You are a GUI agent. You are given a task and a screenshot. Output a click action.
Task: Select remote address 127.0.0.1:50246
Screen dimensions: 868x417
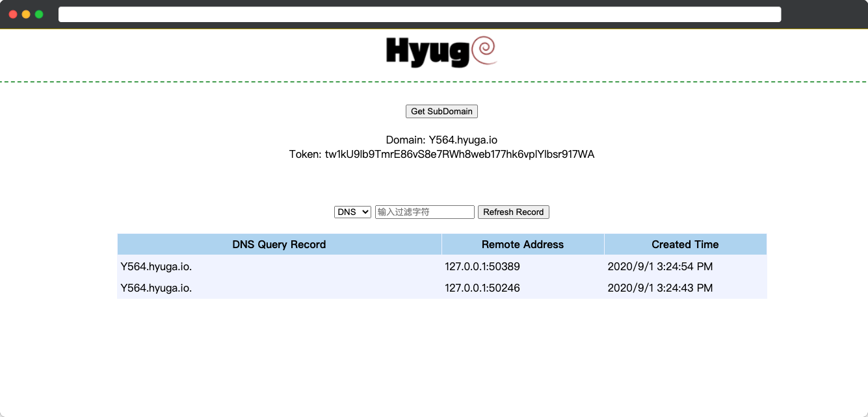point(482,288)
